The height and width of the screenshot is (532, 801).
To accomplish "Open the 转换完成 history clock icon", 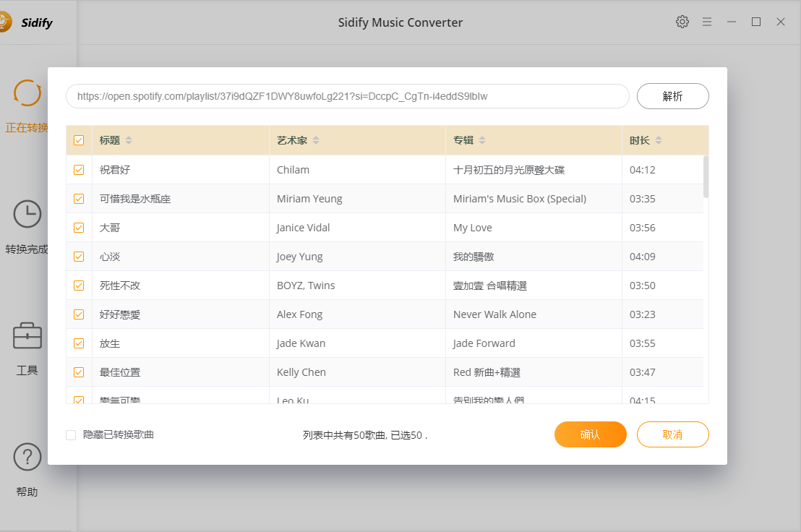I will point(27,214).
